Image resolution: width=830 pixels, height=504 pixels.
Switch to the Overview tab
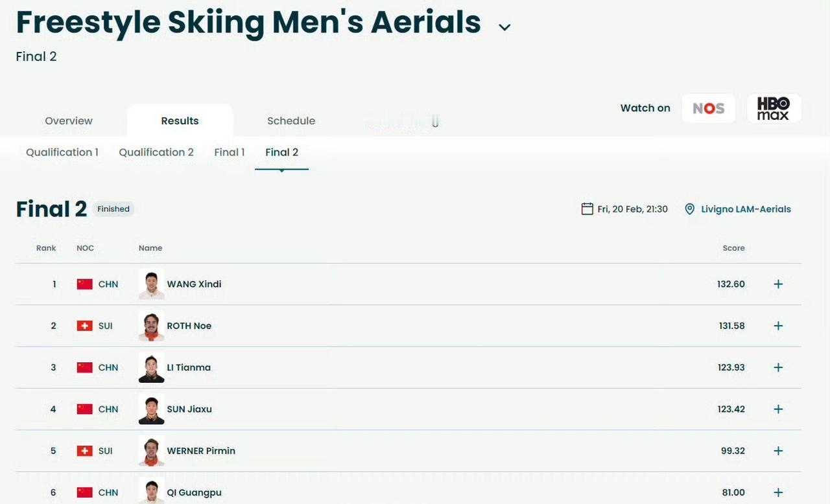point(69,121)
